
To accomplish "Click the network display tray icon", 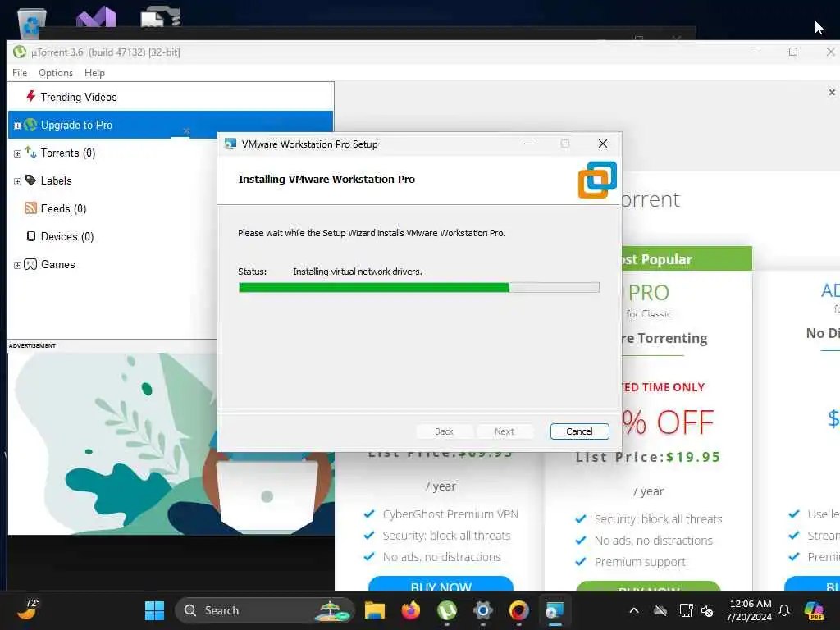I will click(x=686, y=610).
